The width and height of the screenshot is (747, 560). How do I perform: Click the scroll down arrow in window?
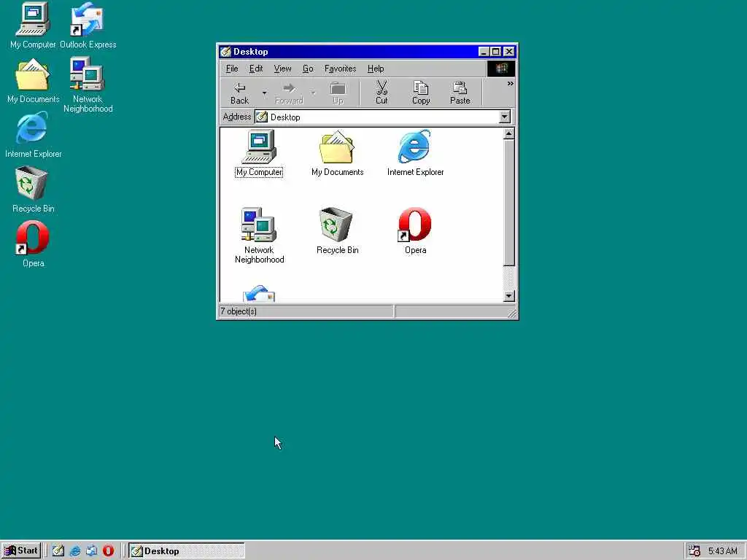point(508,296)
